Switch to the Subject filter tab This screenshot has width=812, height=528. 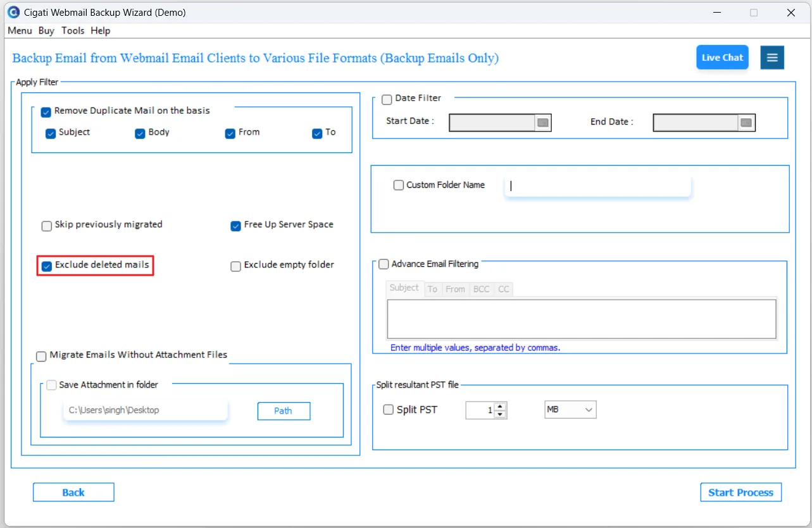click(x=404, y=288)
